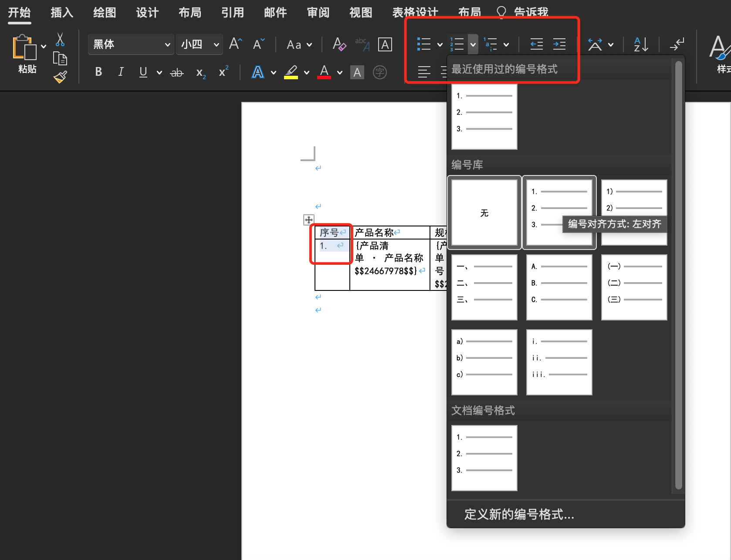Click the phonetic guide abc icon
Screen dimensions: 731x560
[x=362, y=44]
